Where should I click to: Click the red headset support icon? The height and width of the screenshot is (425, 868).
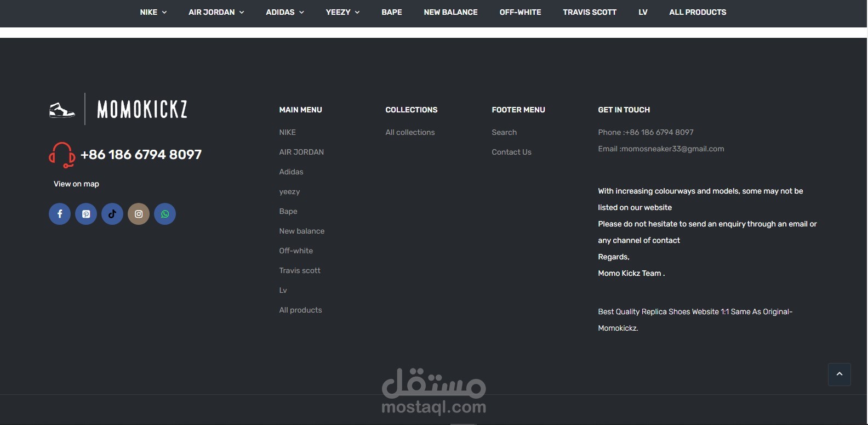pyautogui.click(x=62, y=155)
